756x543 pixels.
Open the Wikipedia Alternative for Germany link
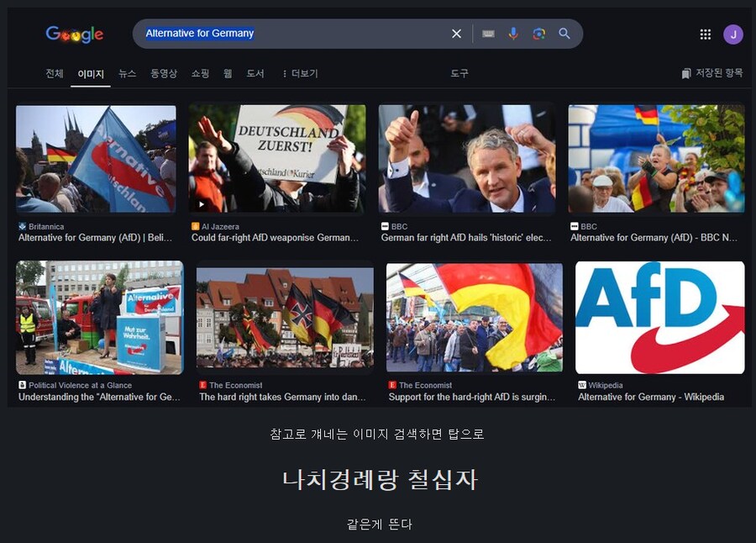pos(651,397)
